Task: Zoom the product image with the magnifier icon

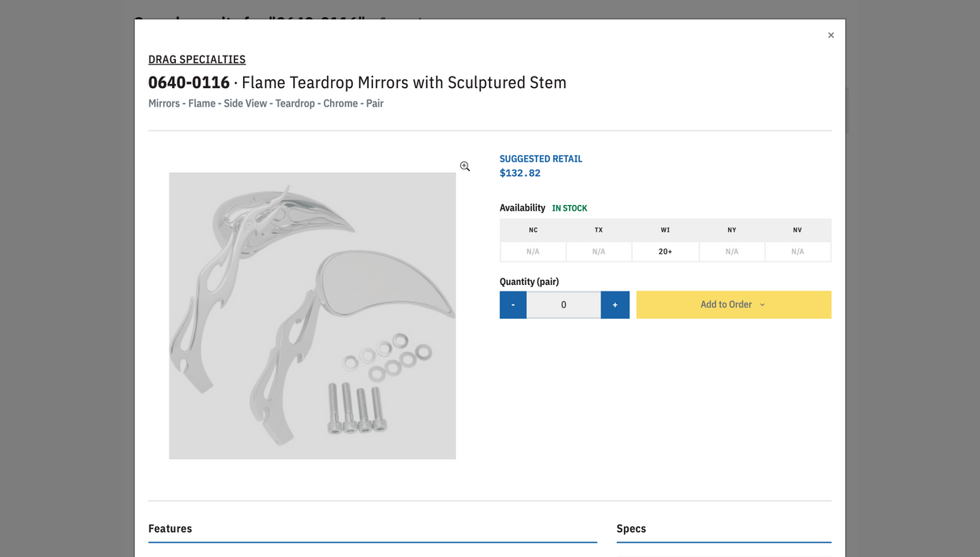Action: pos(465,166)
